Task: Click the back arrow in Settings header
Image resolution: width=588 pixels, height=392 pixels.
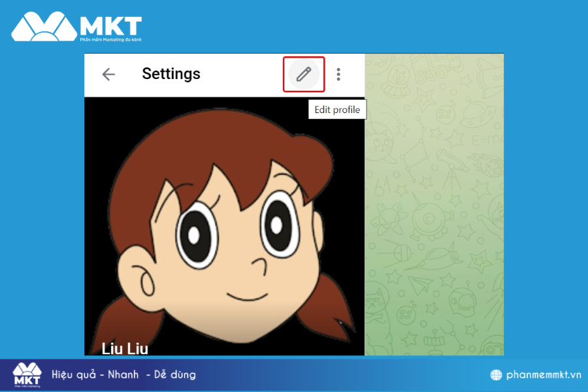Action: pos(108,74)
